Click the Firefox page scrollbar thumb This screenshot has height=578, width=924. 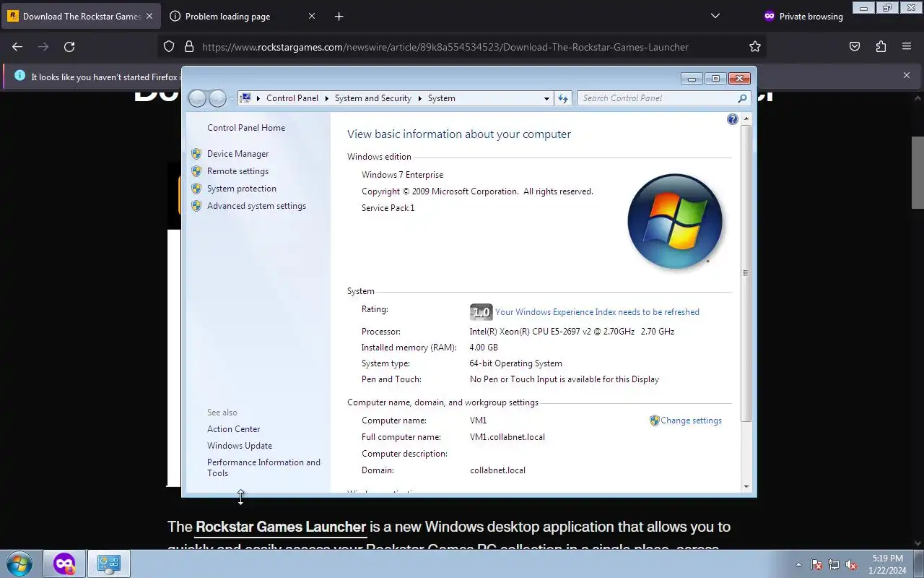(x=918, y=171)
